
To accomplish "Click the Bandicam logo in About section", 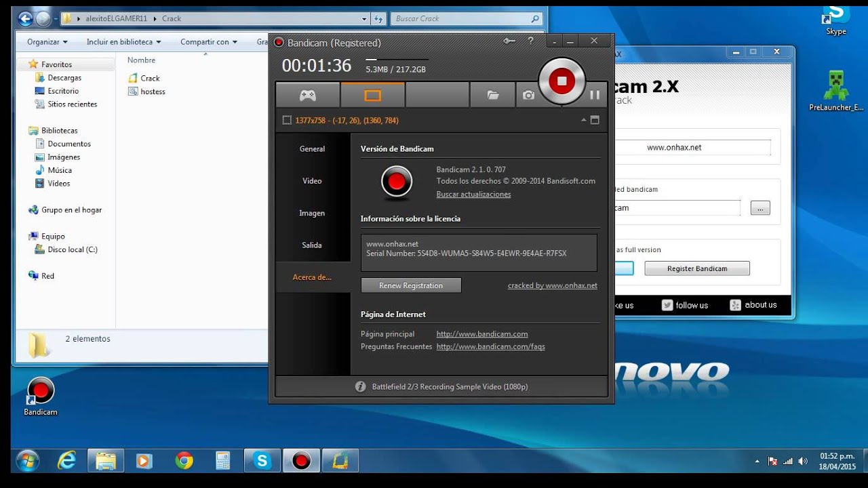I will (397, 182).
